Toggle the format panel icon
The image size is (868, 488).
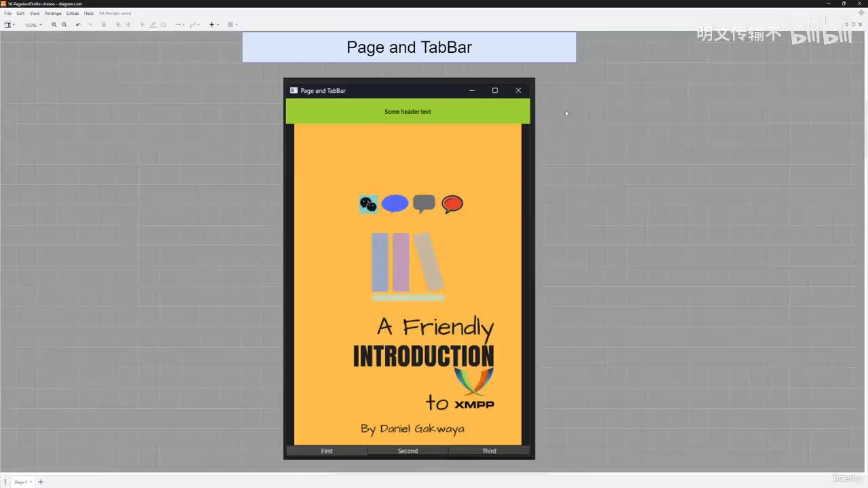tap(853, 24)
